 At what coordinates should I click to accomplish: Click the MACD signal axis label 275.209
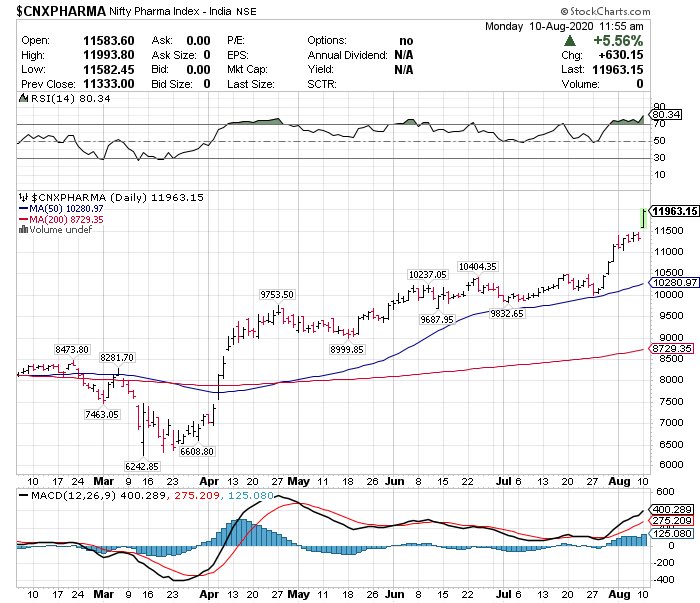pyautogui.click(x=672, y=521)
